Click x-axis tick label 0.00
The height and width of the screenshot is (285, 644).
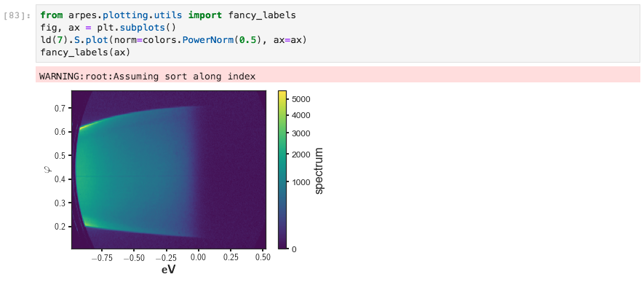[x=199, y=257]
